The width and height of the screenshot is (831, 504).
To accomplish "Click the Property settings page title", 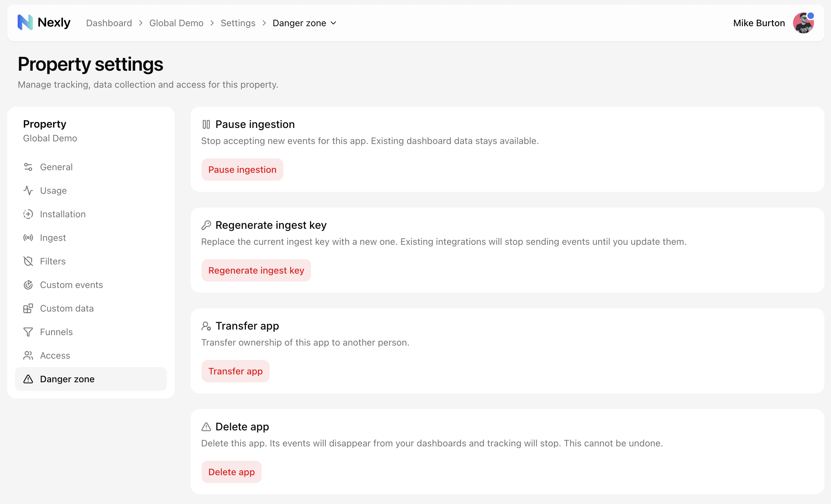I will point(90,64).
